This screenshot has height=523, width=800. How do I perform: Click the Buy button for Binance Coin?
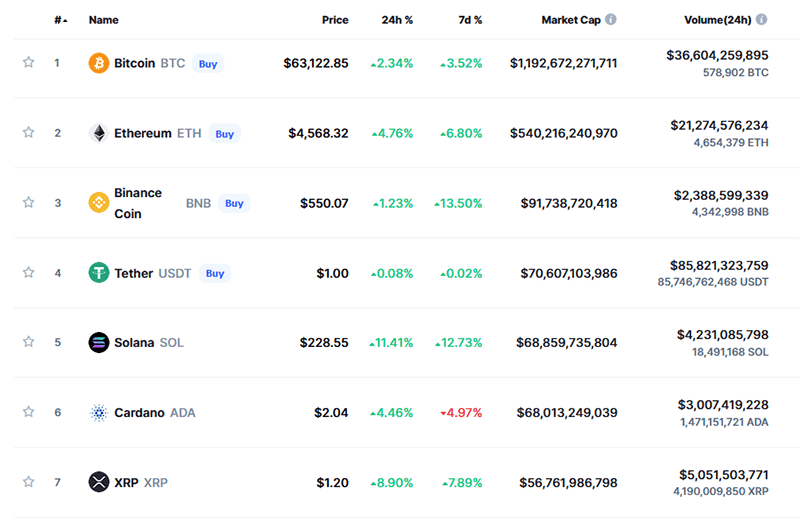coord(234,203)
